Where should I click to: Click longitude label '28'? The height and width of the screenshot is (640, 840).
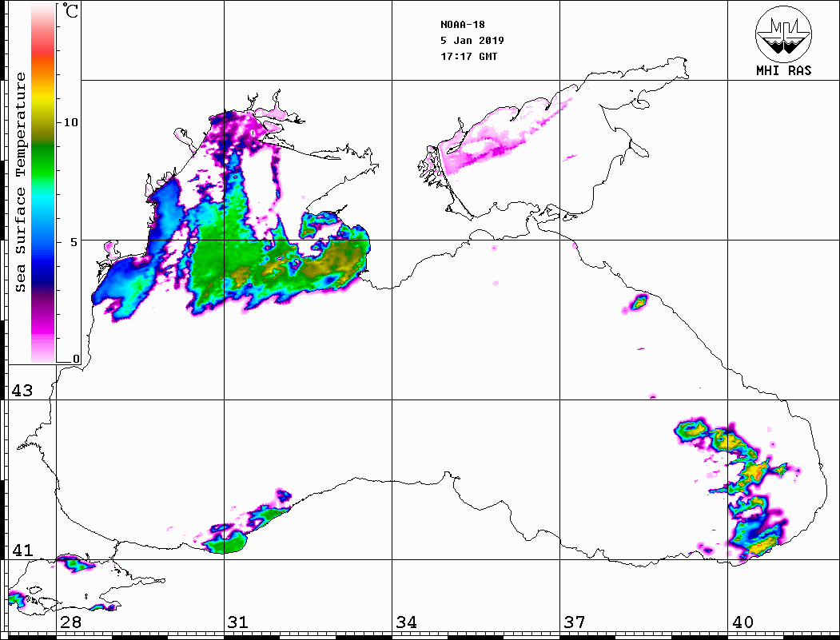point(70,622)
